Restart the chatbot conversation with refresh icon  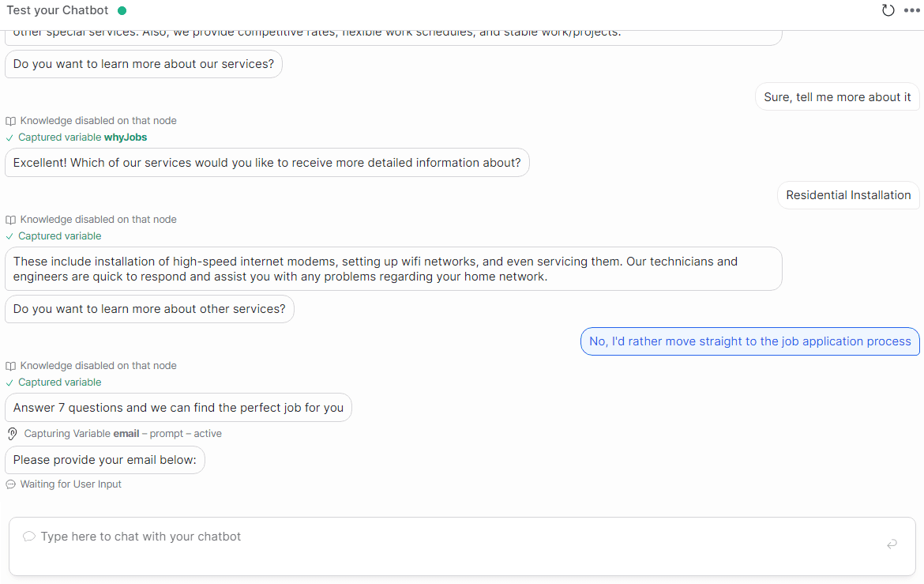click(888, 10)
